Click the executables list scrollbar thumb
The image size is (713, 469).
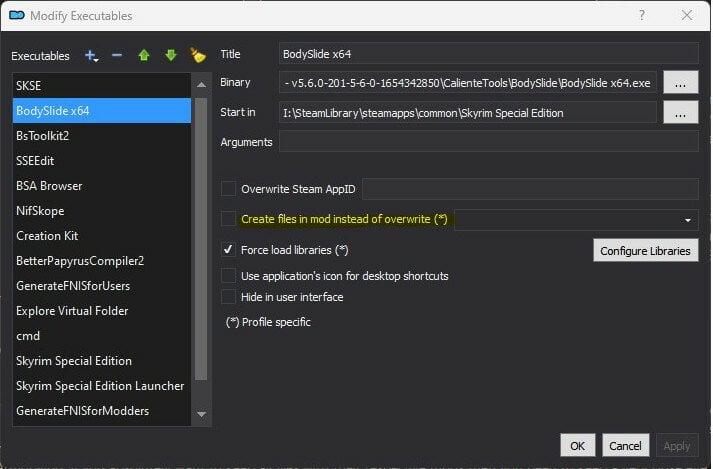click(x=201, y=239)
